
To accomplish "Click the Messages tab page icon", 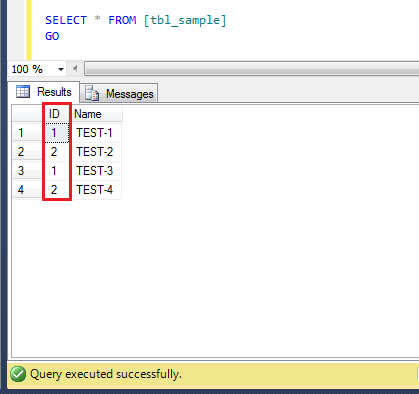I will pyautogui.click(x=92, y=93).
